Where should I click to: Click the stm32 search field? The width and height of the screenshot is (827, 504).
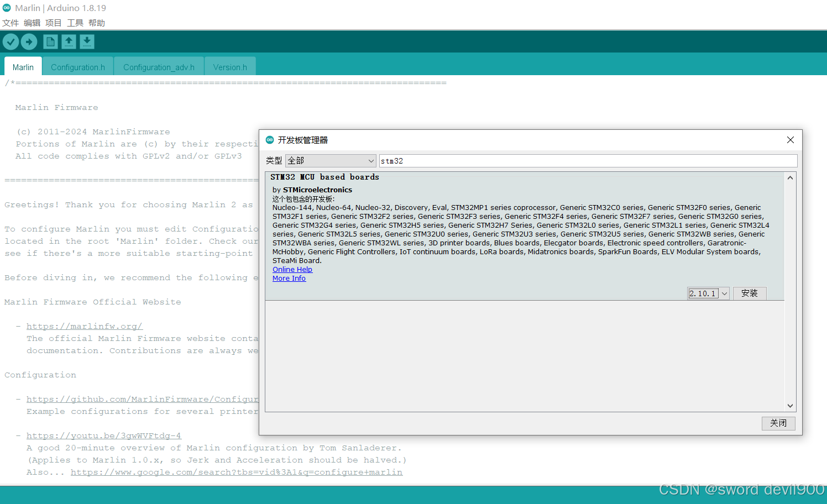pos(588,161)
